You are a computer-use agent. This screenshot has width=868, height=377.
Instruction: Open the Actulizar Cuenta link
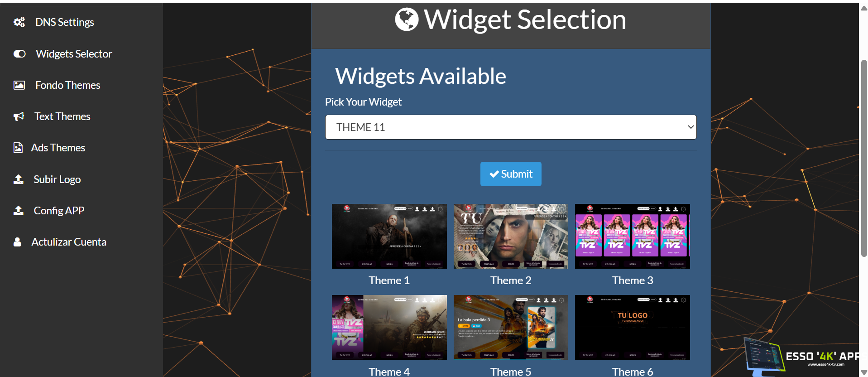click(69, 242)
